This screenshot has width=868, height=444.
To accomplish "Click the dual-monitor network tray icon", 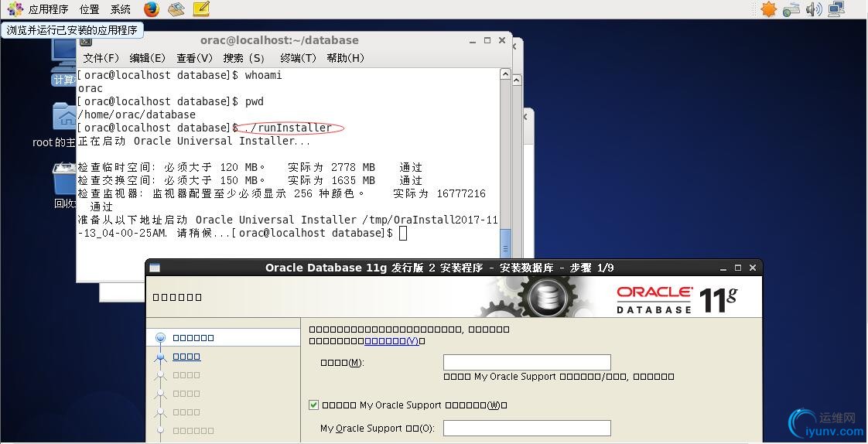I will (x=836, y=9).
